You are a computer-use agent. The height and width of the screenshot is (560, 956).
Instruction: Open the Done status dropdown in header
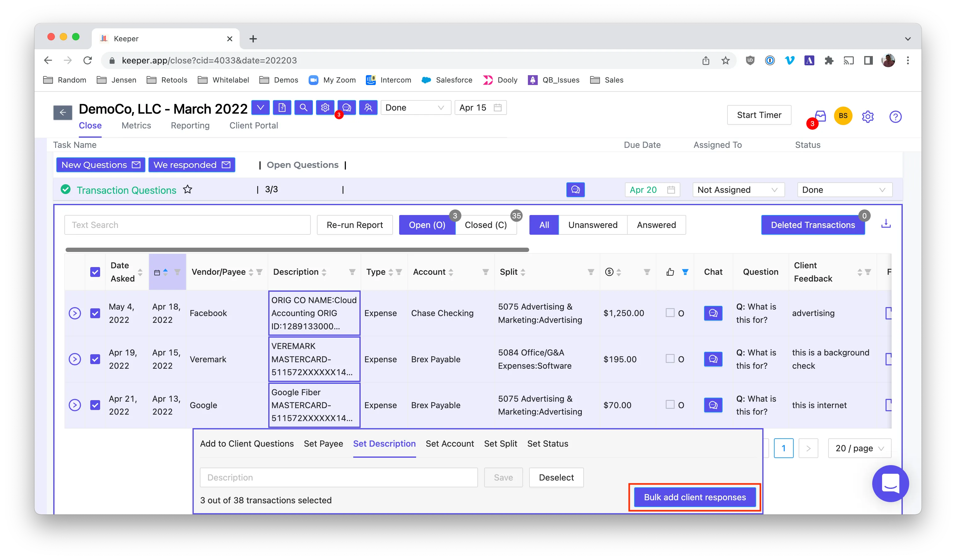(415, 108)
